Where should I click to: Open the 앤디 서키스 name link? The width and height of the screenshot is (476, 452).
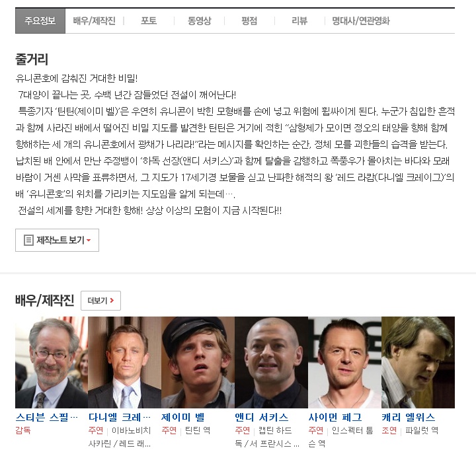coord(261,418)
